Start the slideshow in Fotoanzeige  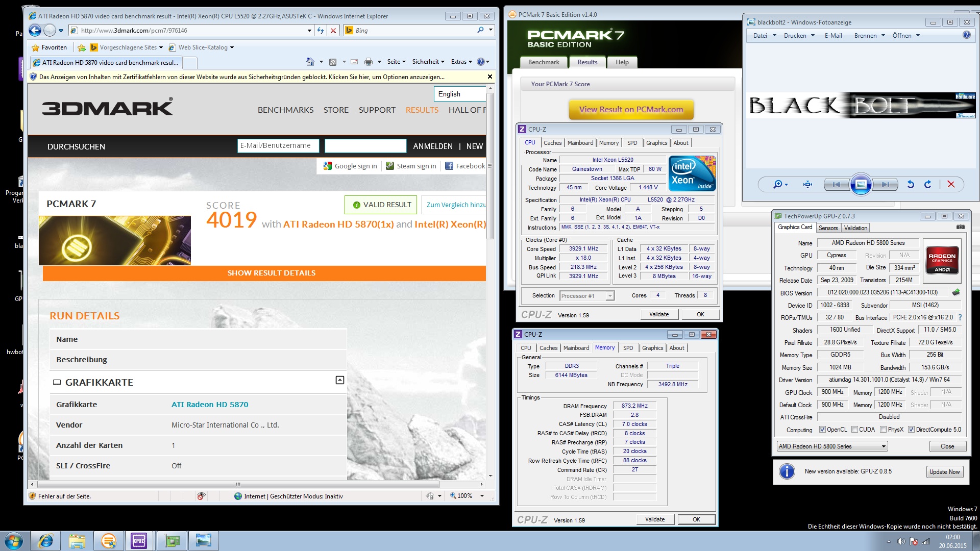(x=861, y=184)
